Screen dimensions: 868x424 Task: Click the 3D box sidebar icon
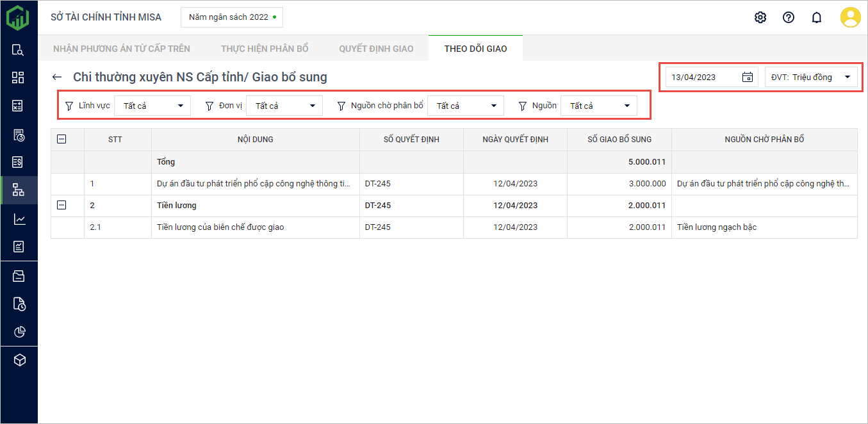tap(19, 361)
